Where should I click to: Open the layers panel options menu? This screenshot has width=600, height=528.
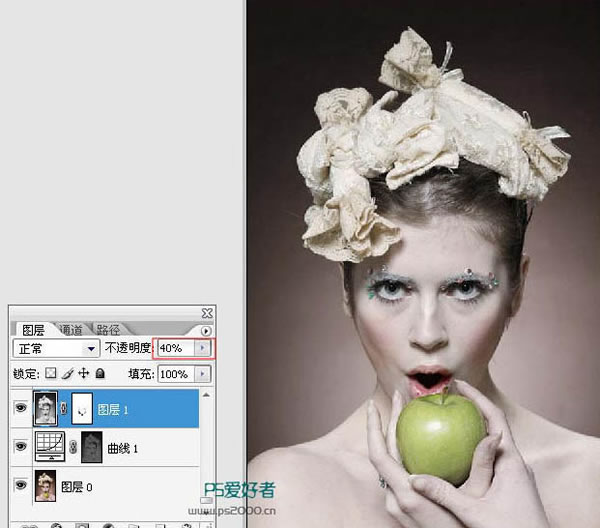[206, 330]
